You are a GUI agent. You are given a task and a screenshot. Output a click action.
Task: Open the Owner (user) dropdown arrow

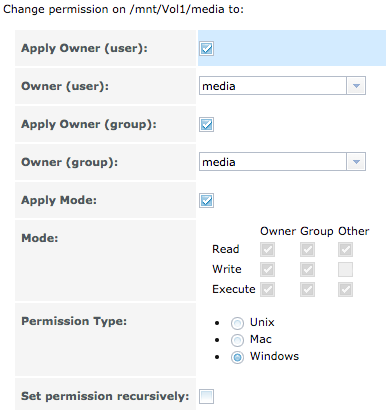pyautogui.click(x=356, y=86)
